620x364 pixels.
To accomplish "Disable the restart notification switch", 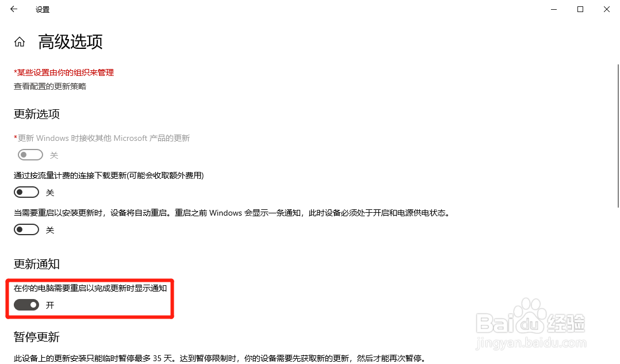I will pos(26,305).
